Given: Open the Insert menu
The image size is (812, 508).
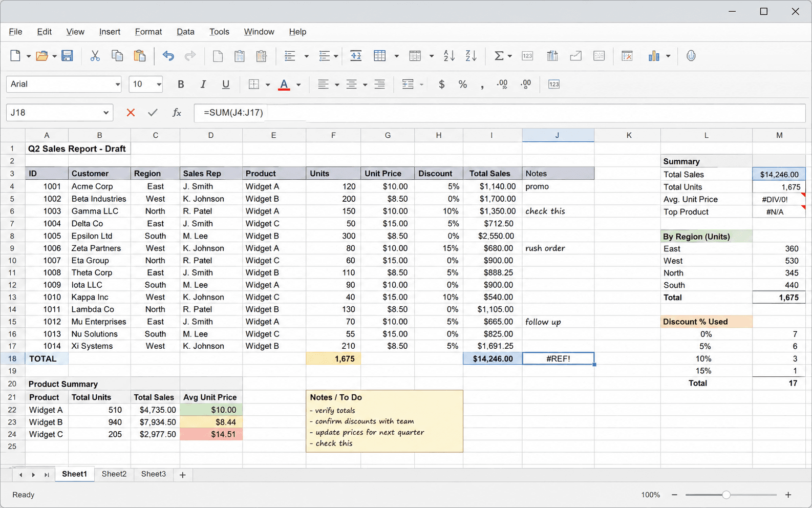Looking at the screenshot, I should (110, 32).
